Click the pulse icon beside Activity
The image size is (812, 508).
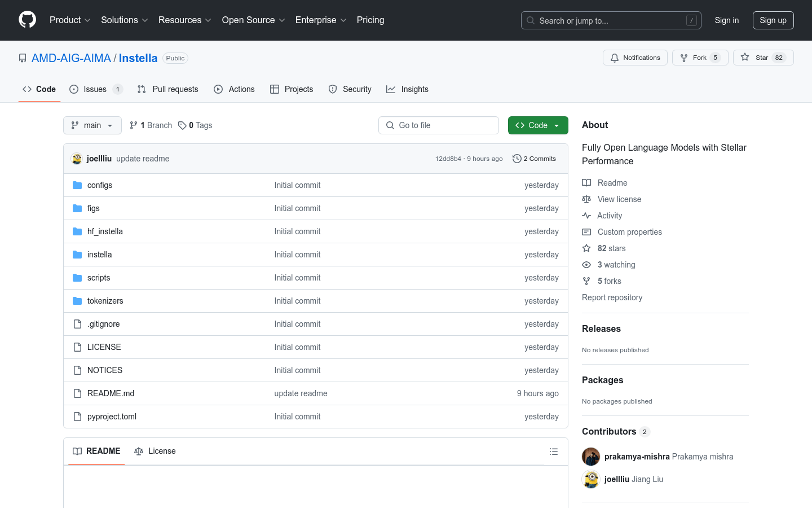(586, 216)
